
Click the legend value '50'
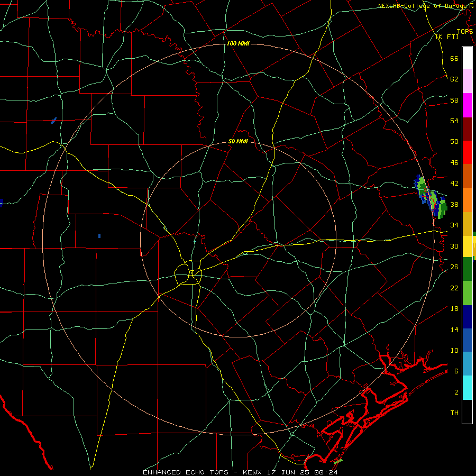pos(454,142)
